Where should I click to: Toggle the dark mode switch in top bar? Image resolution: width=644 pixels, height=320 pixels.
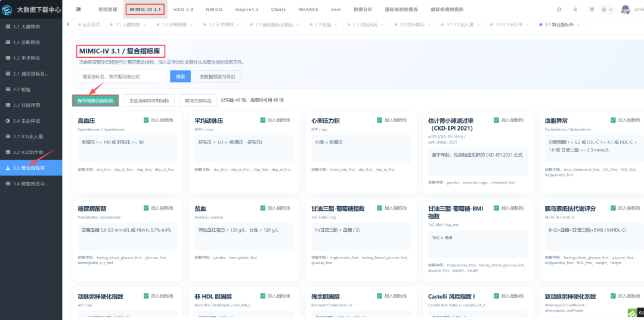coord(606,10)
